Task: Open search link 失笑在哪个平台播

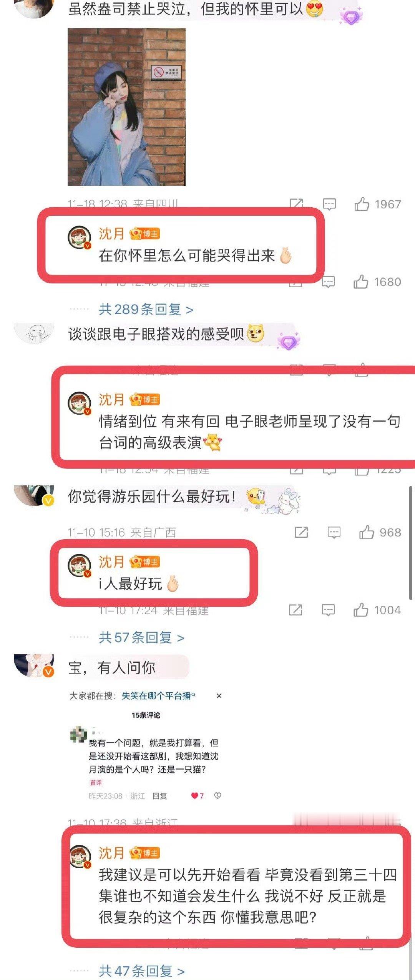Action: click(158, 696)
